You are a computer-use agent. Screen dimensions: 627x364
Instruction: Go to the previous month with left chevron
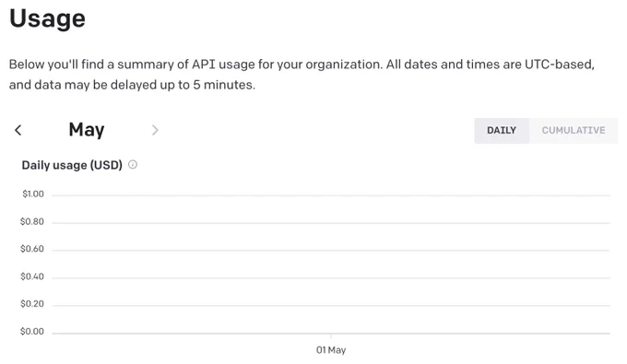18,130
